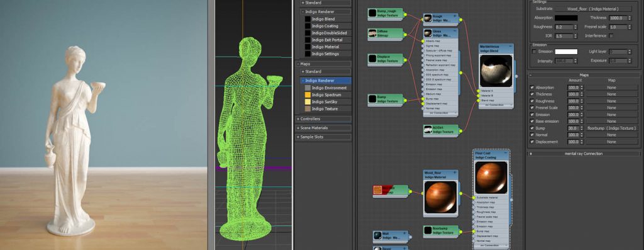Click the Displace Indigo Texture node icon
This screenshot has height=250, width=644.
click(372, 59)
